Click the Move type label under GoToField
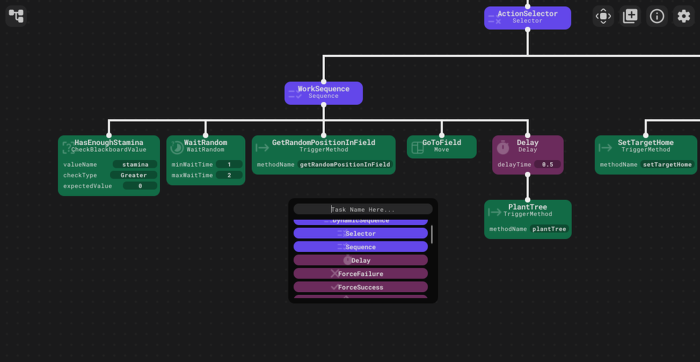Viewport: 700px width, 362px height. click(x=442, y=150)
